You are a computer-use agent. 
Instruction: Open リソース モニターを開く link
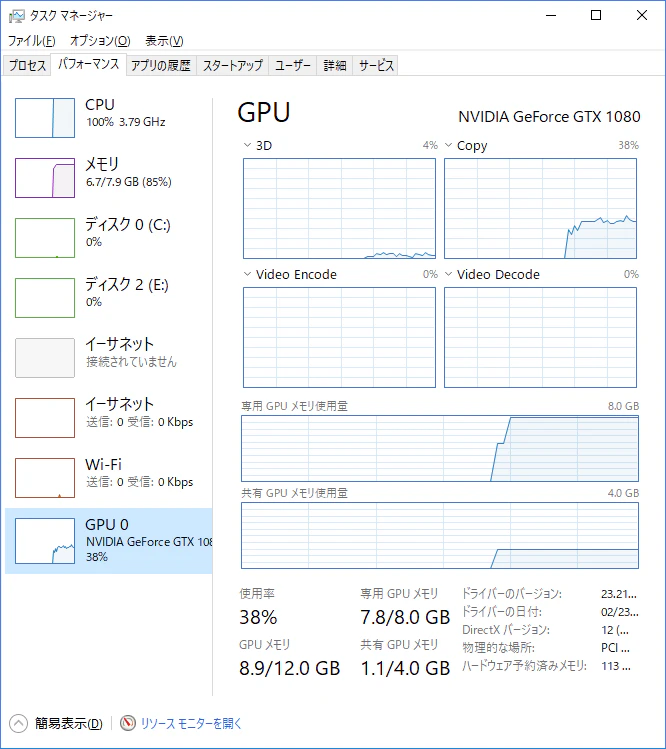tap(192, 723)
